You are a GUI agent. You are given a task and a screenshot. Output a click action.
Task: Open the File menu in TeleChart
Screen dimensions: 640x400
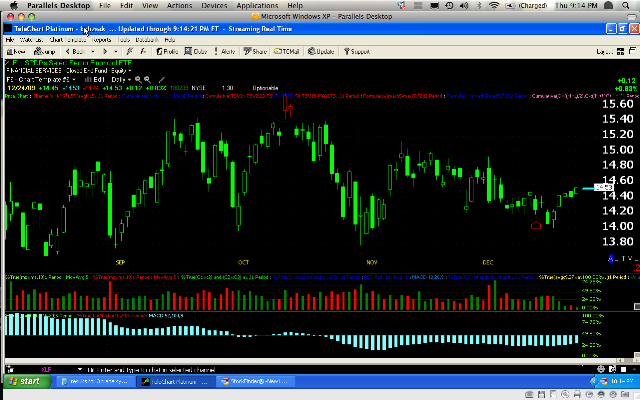click(10, 40)
